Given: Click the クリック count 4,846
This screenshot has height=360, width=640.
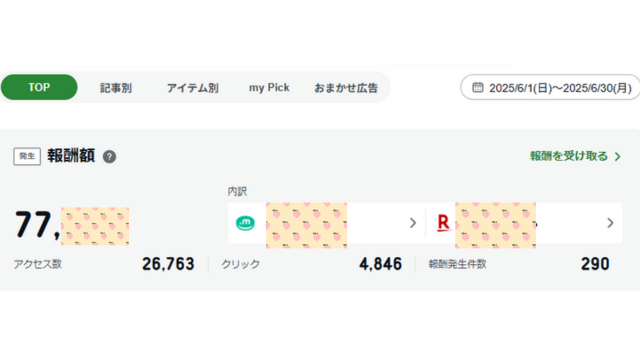Looking at the screenshot, I should (x=380, y=264).
